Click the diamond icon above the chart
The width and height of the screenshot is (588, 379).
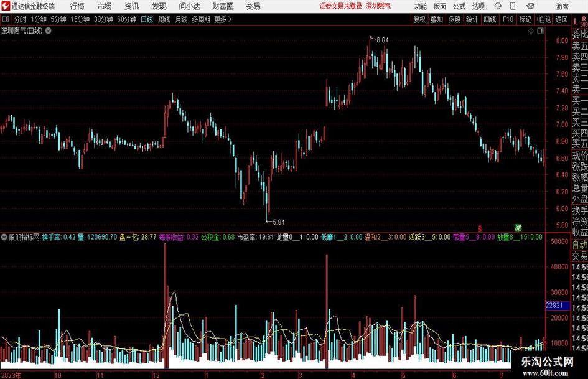tap(531, 31)
